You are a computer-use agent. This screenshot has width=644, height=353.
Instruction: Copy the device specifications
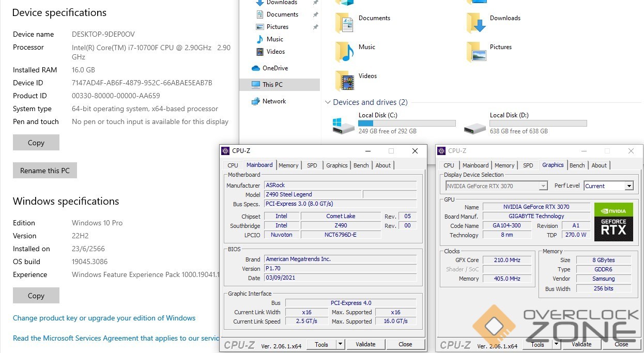pos(36,143)
